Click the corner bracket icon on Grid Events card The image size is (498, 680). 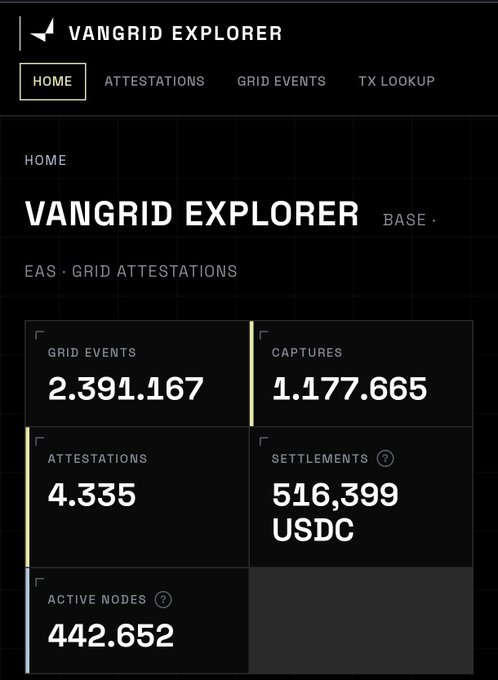pyautogui.click(x=39, y=335)
